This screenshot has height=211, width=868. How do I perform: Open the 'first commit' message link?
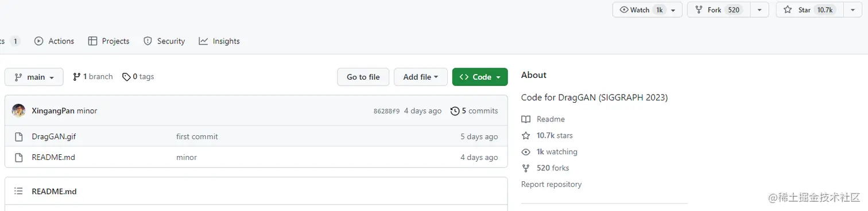197,136
